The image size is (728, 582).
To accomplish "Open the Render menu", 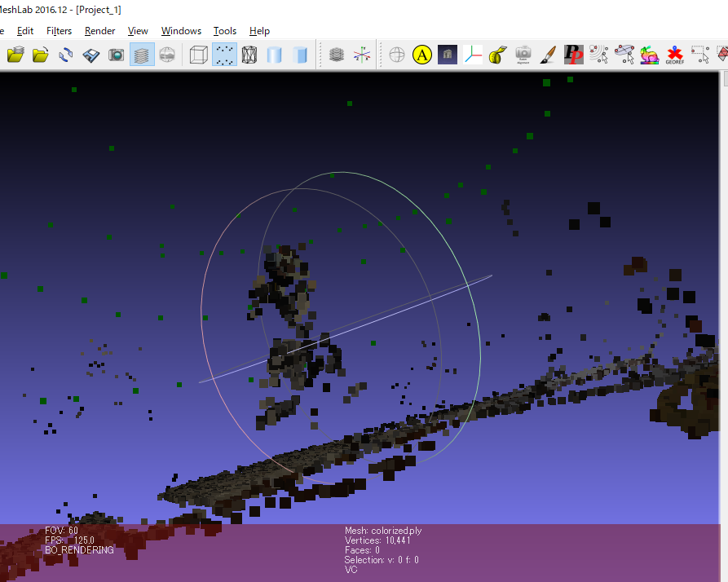I will (99, 31).
